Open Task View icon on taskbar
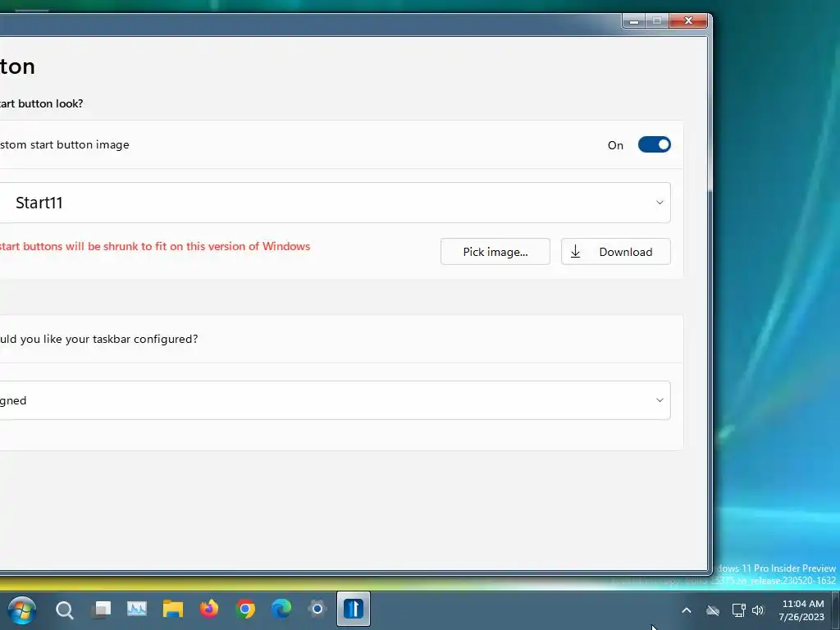The image size is (840, 630). click(x=101, y=609)
